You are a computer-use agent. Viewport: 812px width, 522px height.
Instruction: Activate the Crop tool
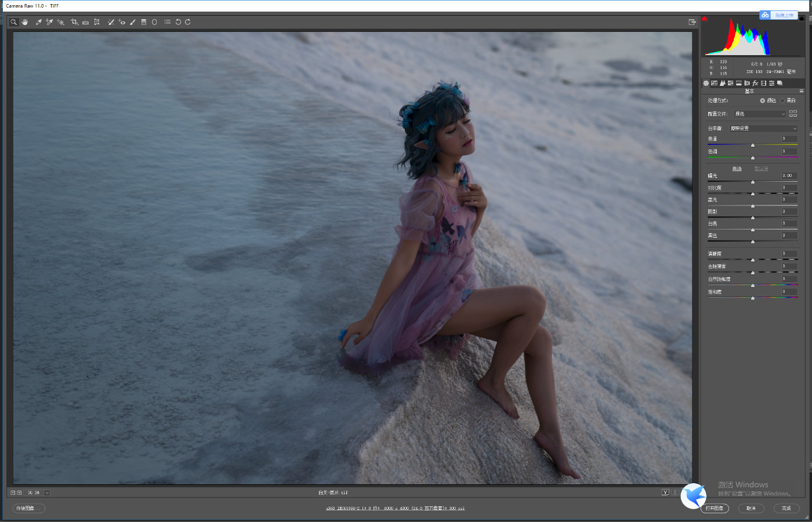[x=74, y=22]
